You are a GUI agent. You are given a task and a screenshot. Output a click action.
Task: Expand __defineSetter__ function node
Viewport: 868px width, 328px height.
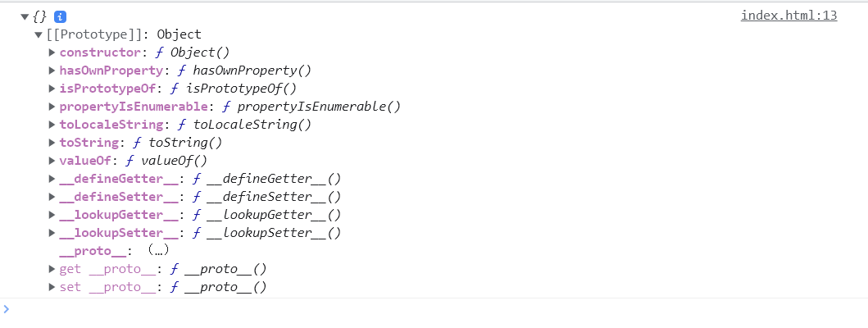pos(52,197)
